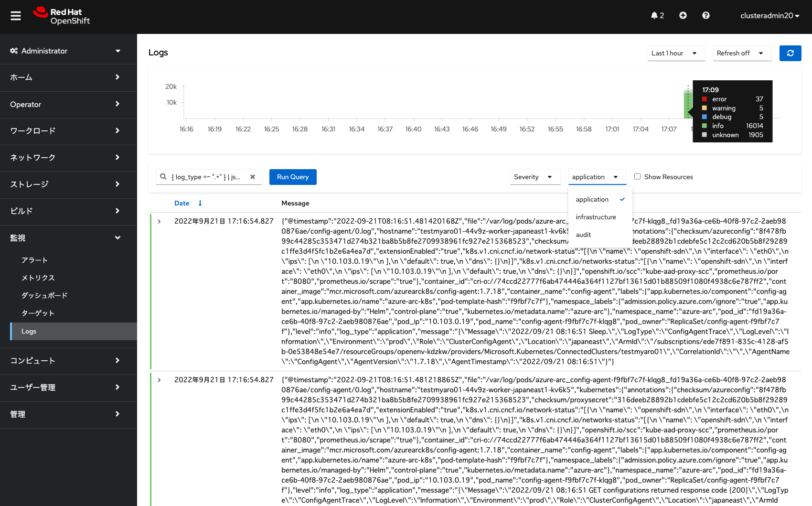The width and height of the screenshot is (812, 506).
Task: Clear the log query with X
Action: (253, 177)
